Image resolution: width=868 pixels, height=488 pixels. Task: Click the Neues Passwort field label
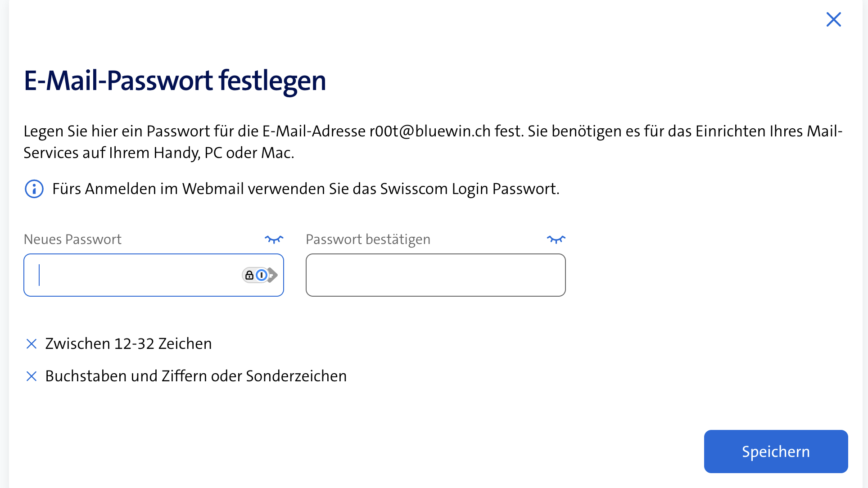coord(72,239)
